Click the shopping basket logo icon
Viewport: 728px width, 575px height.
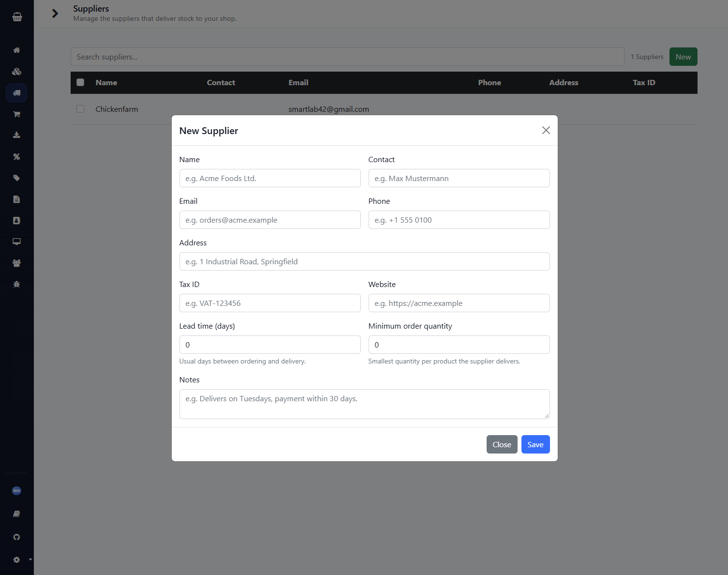17,17
